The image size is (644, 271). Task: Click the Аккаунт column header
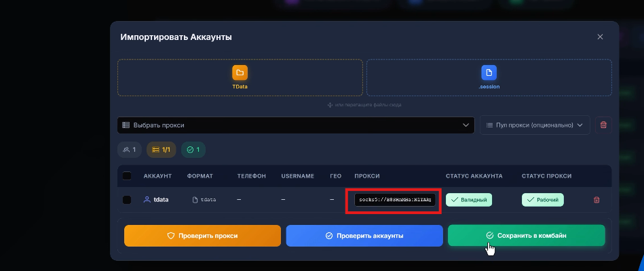tap(157, 176)
